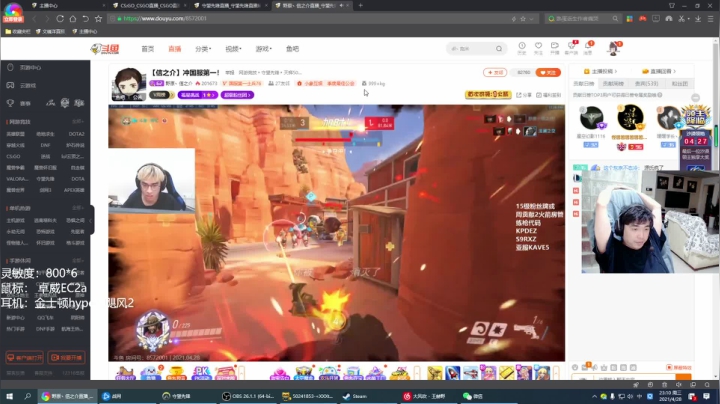Open the messages bell icon in Douyu header
The width and height of the screenshot is (720, 404).
point(588,48)
